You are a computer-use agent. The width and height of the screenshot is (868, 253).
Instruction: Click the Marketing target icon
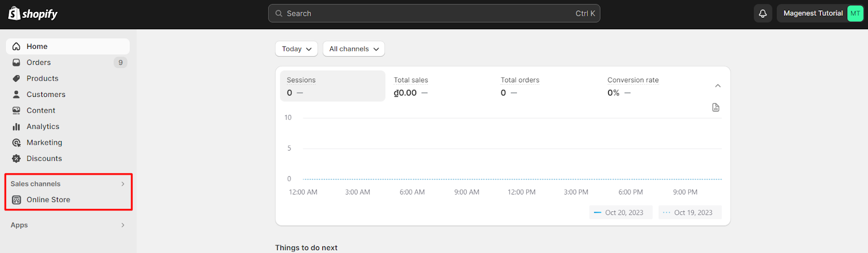(16, 142)
